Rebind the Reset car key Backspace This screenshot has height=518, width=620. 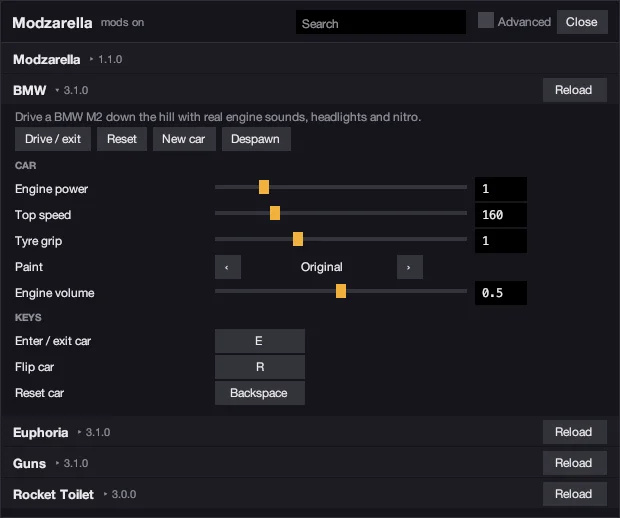pyautogui.click(x=259, y=393)
